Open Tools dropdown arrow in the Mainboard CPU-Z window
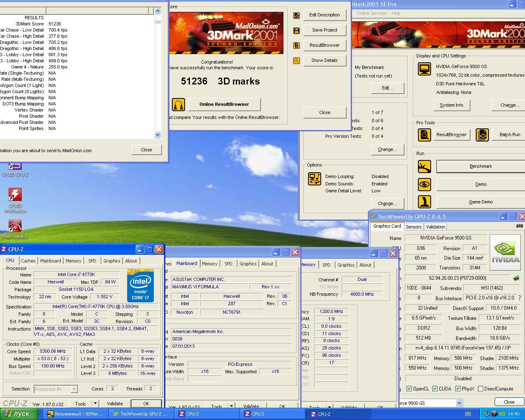This screenshot has width=525, height=420. [x=231, y=406]
